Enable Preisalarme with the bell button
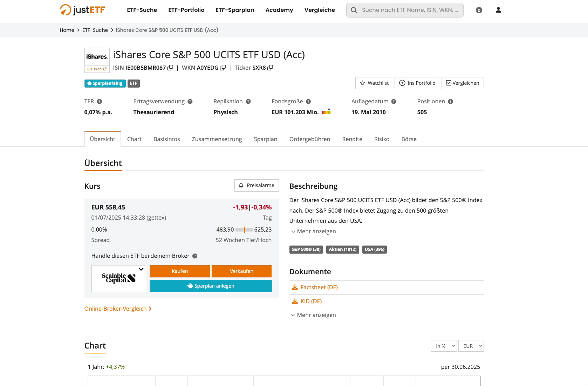 pos(257,185)
